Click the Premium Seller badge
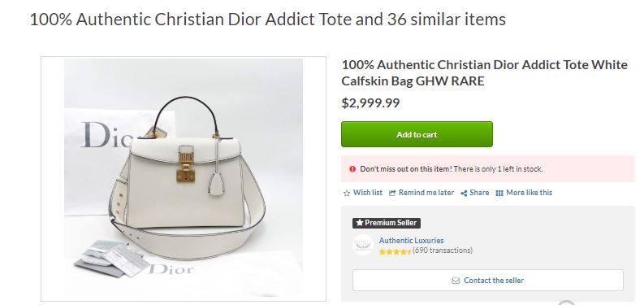Viewport: 644px width, 305px height. point(387,223)
